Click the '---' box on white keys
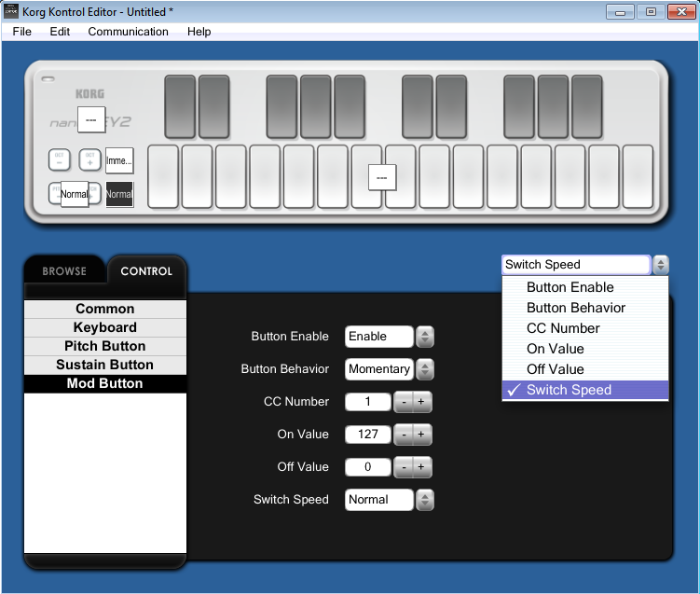This screenshot has height=594, width=700. (382, 177)
